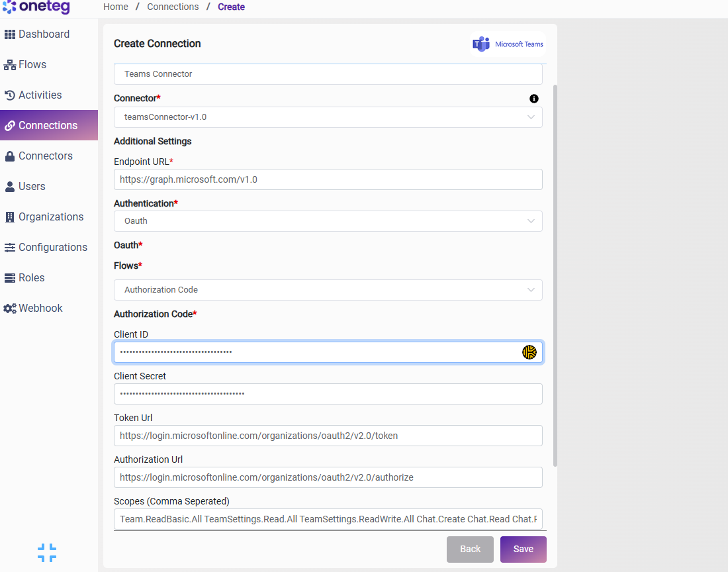Click the Flows dropdown chevron arrow

click(x=531, y=290)
